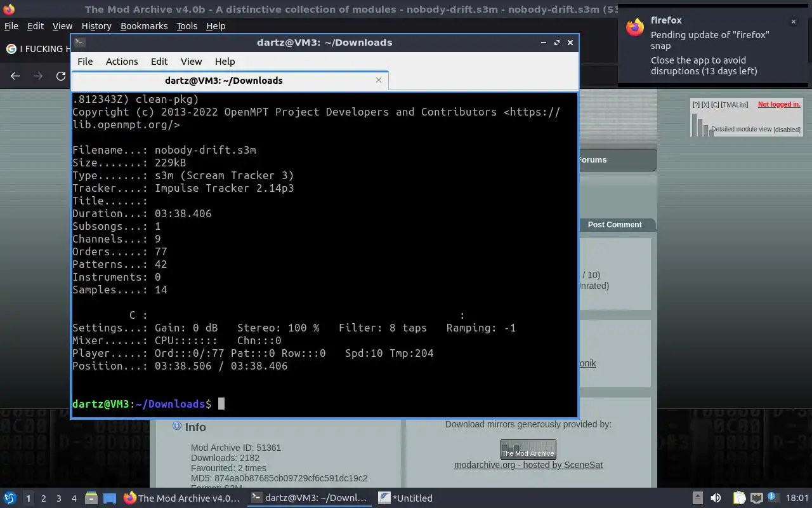Image resolution: width=812 pixels, height=508 pixels.
Task: Open the terminal File menu
Action: pyautogui.click(x=85, y=62)
